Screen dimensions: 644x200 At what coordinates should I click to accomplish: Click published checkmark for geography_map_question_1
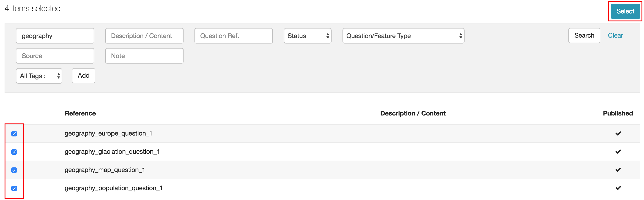tap(618, 170)
